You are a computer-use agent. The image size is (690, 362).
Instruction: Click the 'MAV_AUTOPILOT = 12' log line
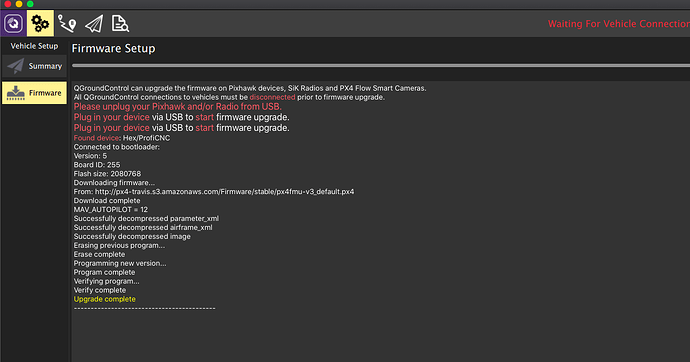110,209
